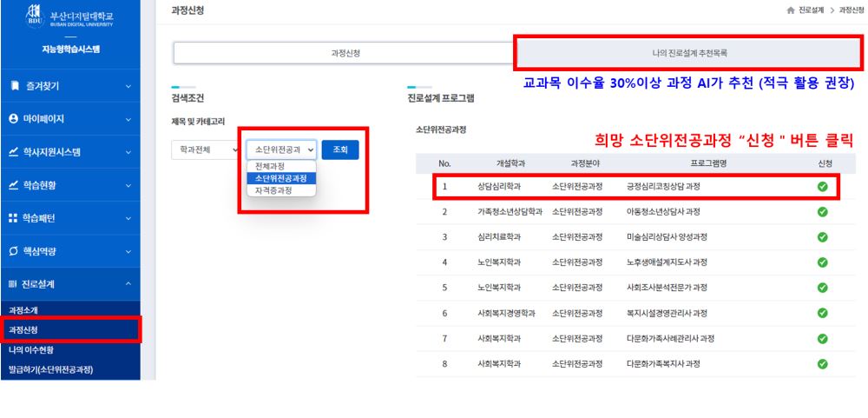Image resolution: width=868 pixels, height=418 pixels.
Task: Click green apply check for 미술심리상담사 양성과정
Action: (x=822, y=237)
